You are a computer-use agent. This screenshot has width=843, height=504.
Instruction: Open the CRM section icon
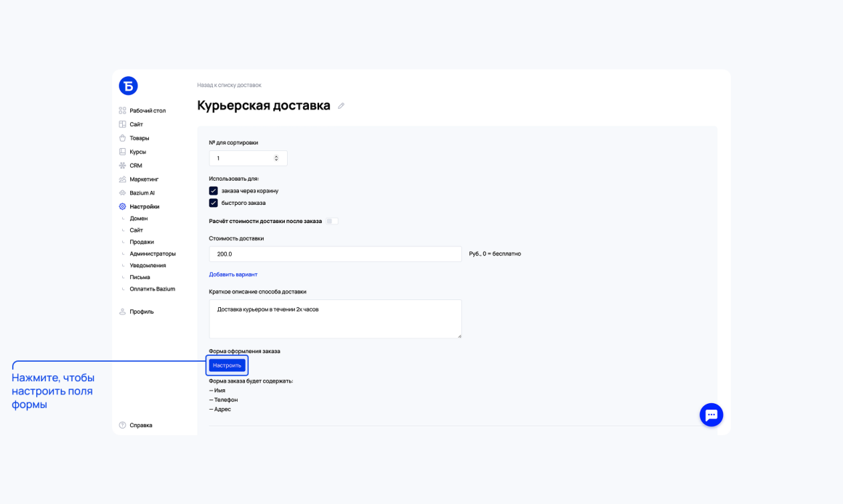coord(123,166)
